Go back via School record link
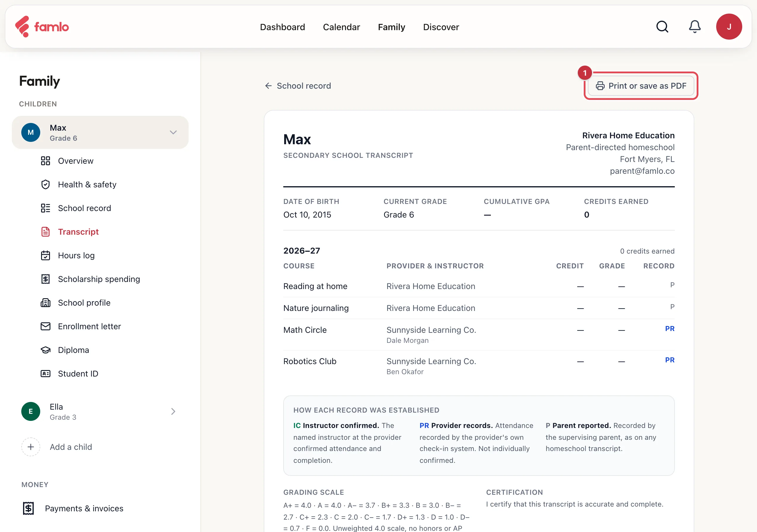The image size is (757, 532). point(298,86)
